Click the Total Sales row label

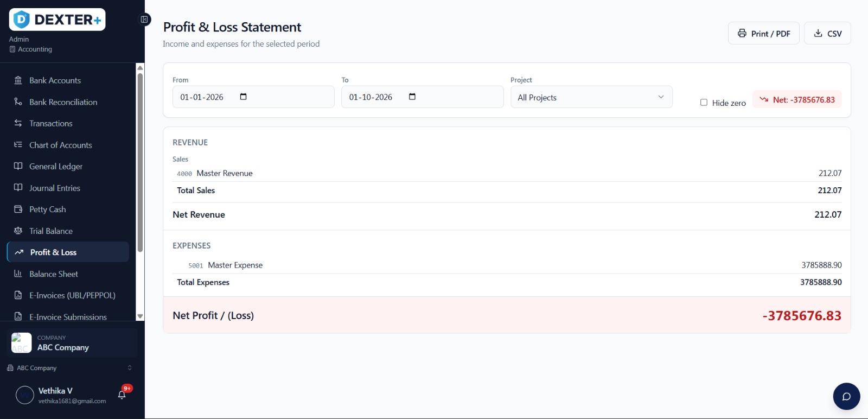point(196,190)
